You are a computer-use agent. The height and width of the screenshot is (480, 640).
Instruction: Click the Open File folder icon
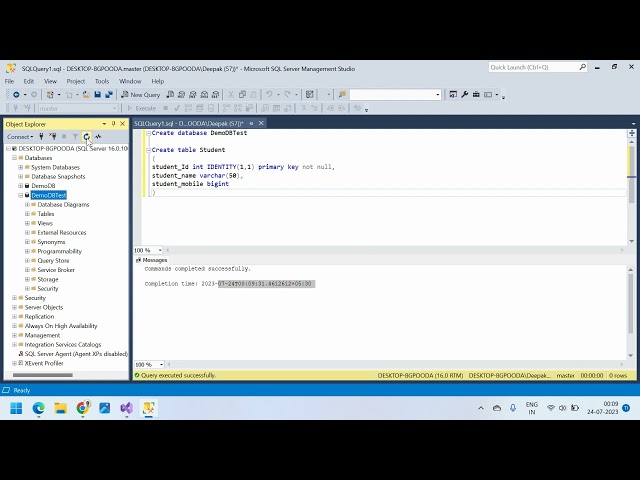pyautogui.click(x=86, y=95)
